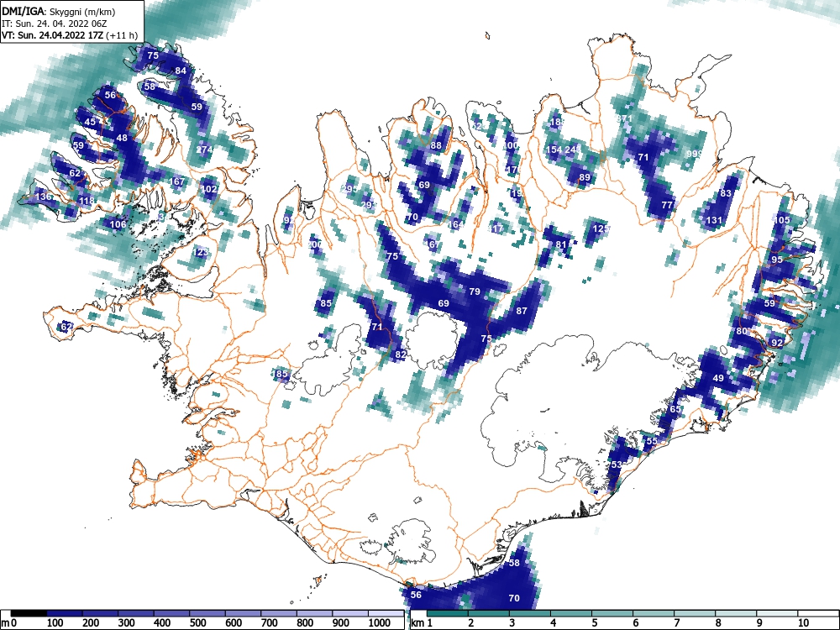The image size is (840, 630).
Task: Click the blue swatch above legend 400
Action: (x=171, y=613)
